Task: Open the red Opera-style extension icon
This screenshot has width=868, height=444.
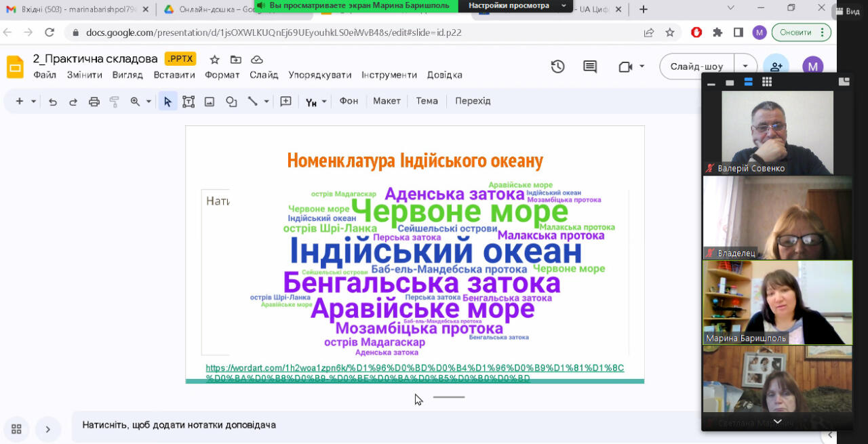Action: click(x=696, y=33)
